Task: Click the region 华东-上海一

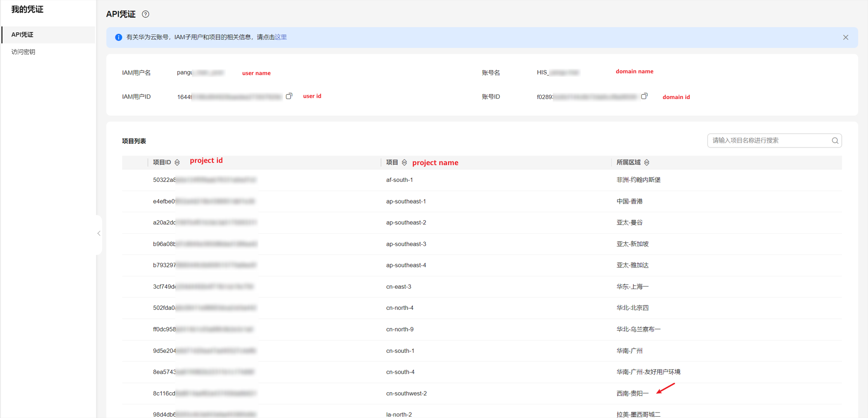Action: click(x=632, y=287)
